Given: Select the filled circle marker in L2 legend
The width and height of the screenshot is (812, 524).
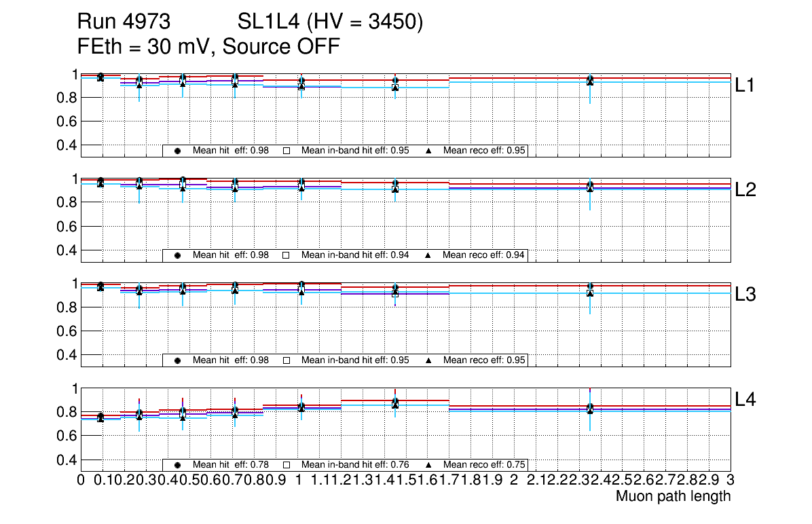Looking at the screenshot, I should pyautogui.click(x=177, y=255).
